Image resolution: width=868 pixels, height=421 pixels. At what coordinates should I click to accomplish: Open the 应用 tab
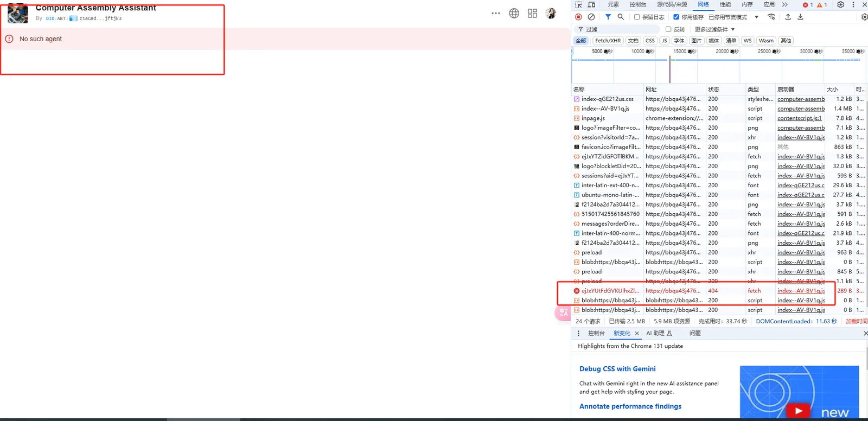click(769, 4)
